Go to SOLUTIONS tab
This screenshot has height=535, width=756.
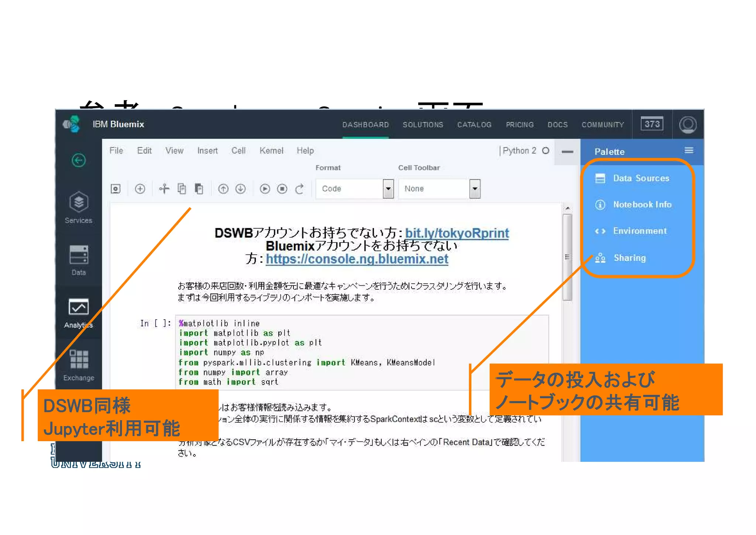tap(423, 125)
